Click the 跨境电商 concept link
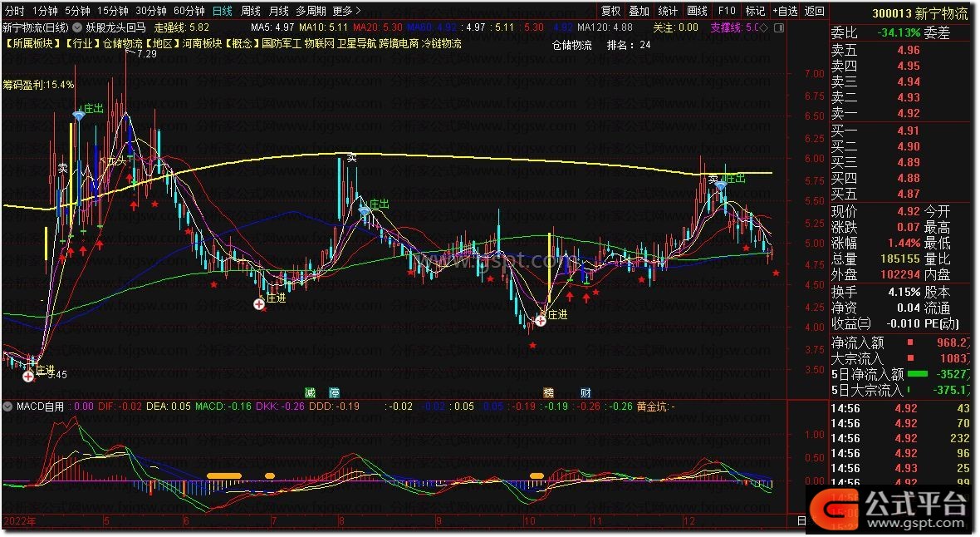The width and height of the screenshot is (980, 537). tap(399, 44)
